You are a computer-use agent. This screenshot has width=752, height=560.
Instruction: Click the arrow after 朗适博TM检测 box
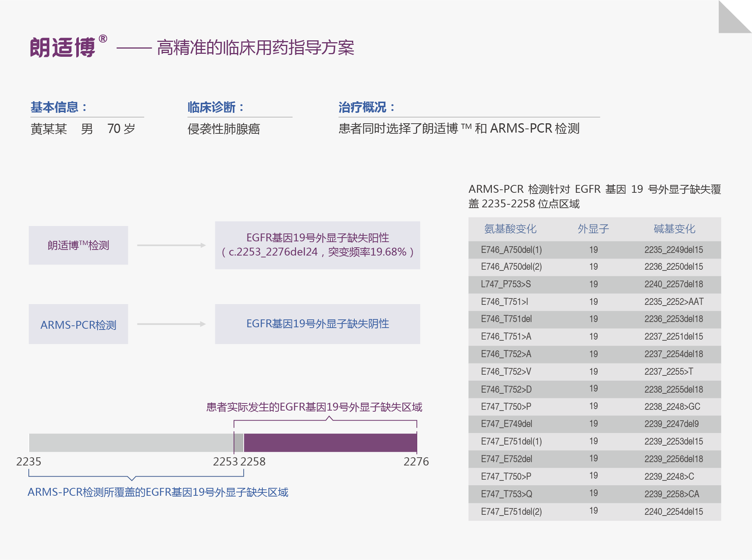[x=172, y=245]
